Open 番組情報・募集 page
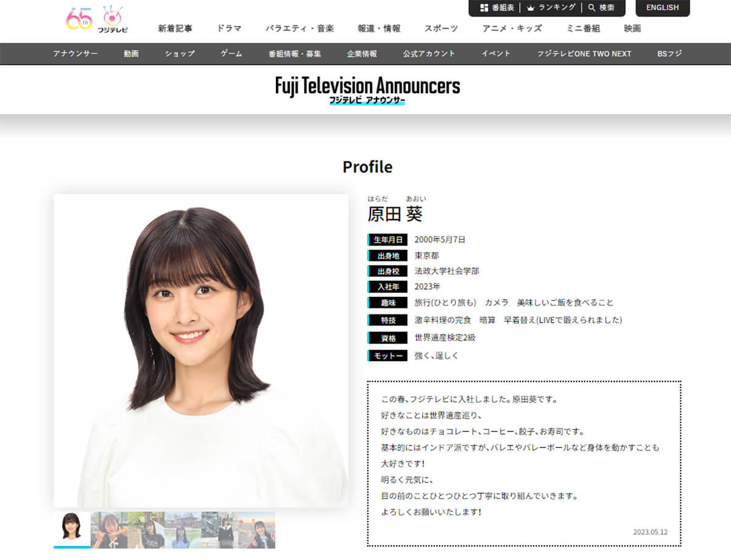 pos(295,54)
